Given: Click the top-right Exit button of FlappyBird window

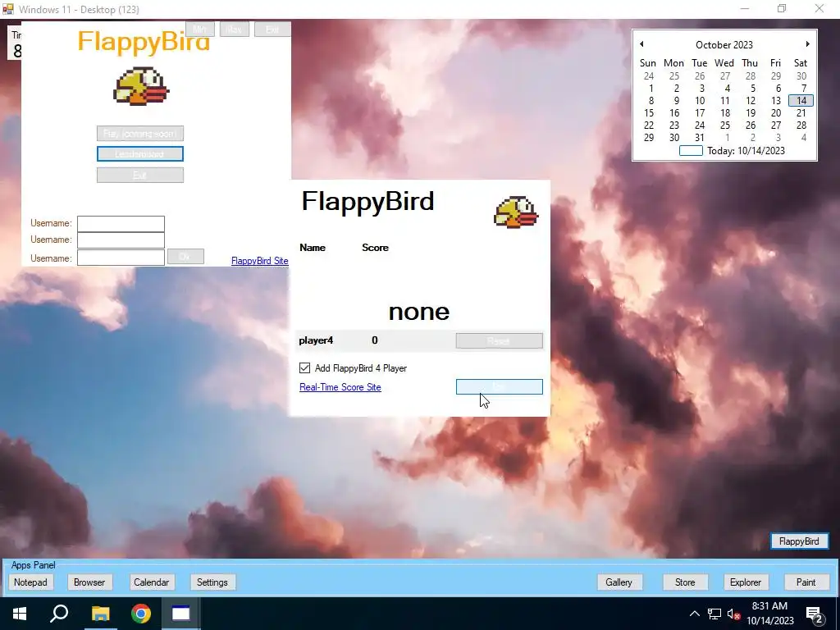Looking at the screenshot, I should click(272, 30).
